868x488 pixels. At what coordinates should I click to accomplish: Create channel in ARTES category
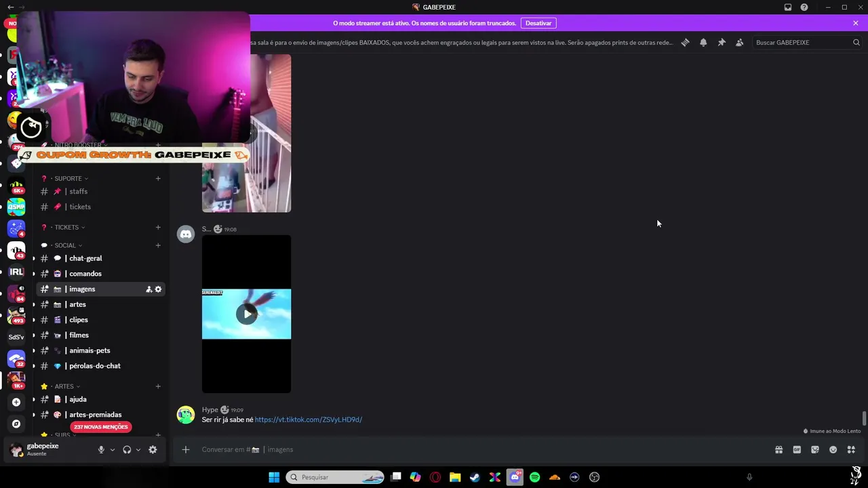(158, 386)
